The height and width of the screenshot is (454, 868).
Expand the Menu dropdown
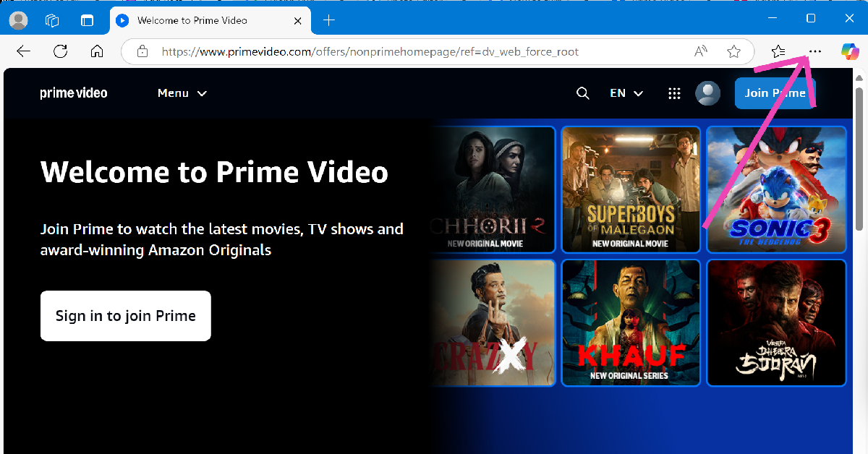(x=182, y=93)
